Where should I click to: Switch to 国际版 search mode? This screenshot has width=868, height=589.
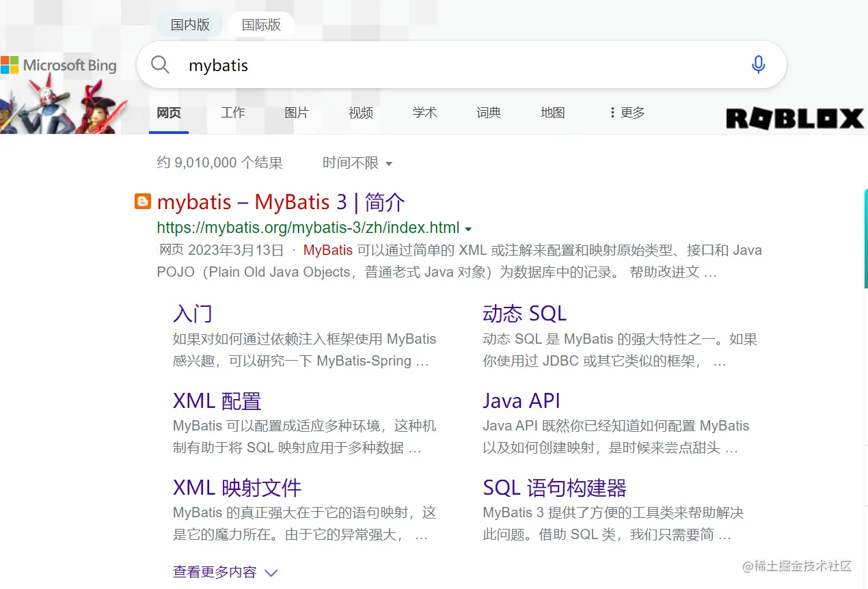[x=261, y=25]
